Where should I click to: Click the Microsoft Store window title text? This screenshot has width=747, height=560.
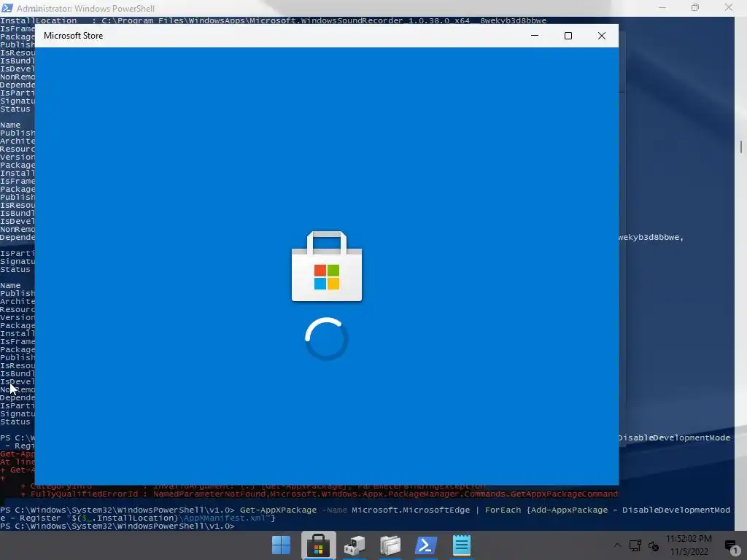pyautogui.click(x=74, y=36)
